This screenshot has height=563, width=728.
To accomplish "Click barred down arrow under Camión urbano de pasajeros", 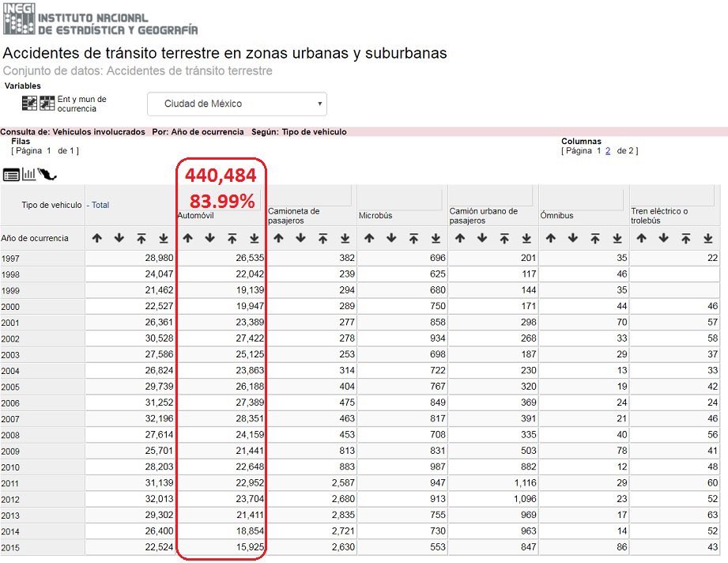I will 526,238.
